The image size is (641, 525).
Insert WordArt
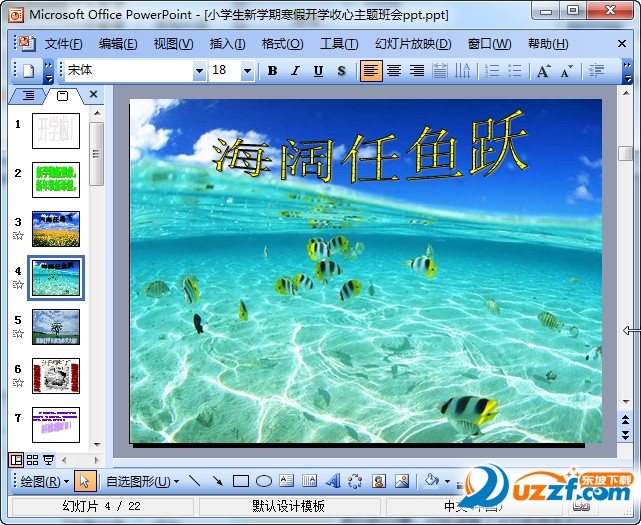pos(333,481)
